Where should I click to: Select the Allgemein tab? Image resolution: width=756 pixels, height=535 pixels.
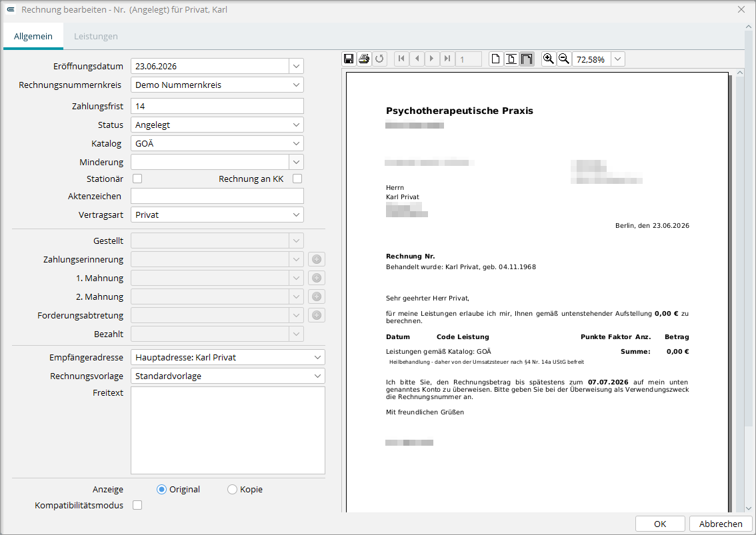[x=33, y=36]
